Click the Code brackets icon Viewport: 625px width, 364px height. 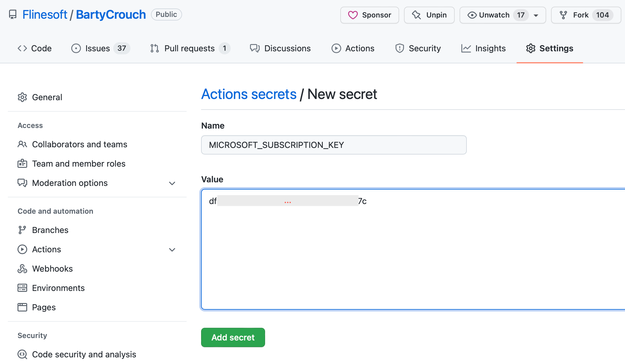[x=22, y=48]
